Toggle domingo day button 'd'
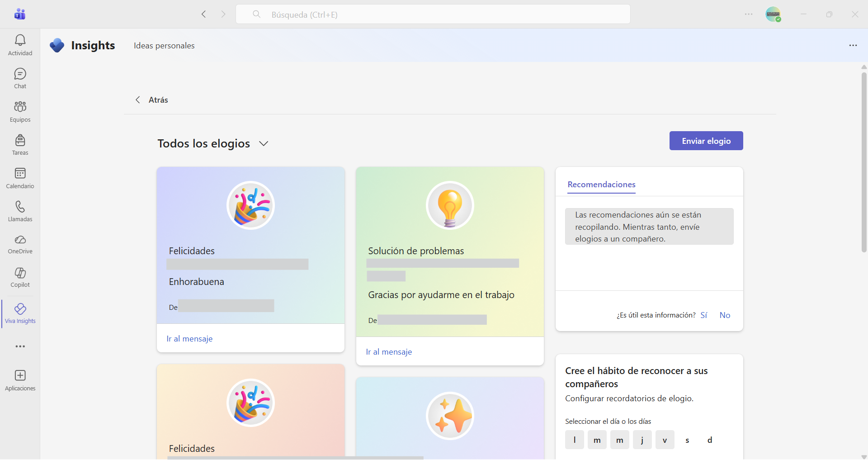This screenshot has height=460, width=868. coord(710,440)
